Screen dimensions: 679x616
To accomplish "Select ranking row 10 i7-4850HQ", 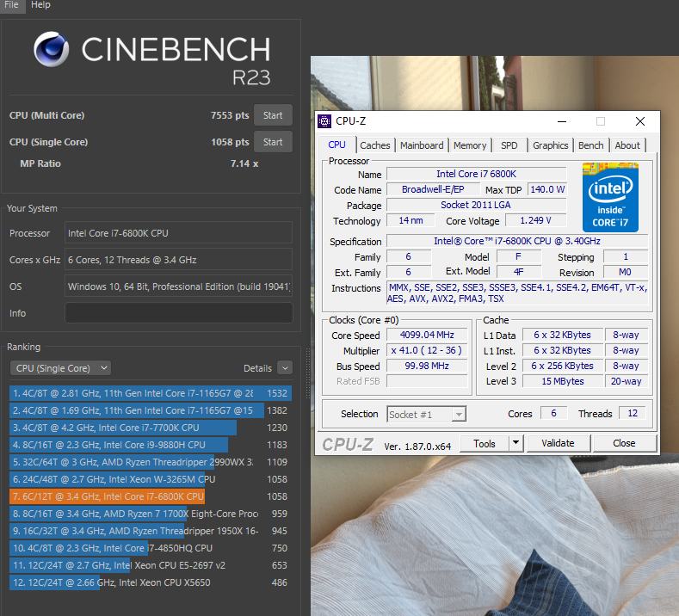I will click(151, 548).
